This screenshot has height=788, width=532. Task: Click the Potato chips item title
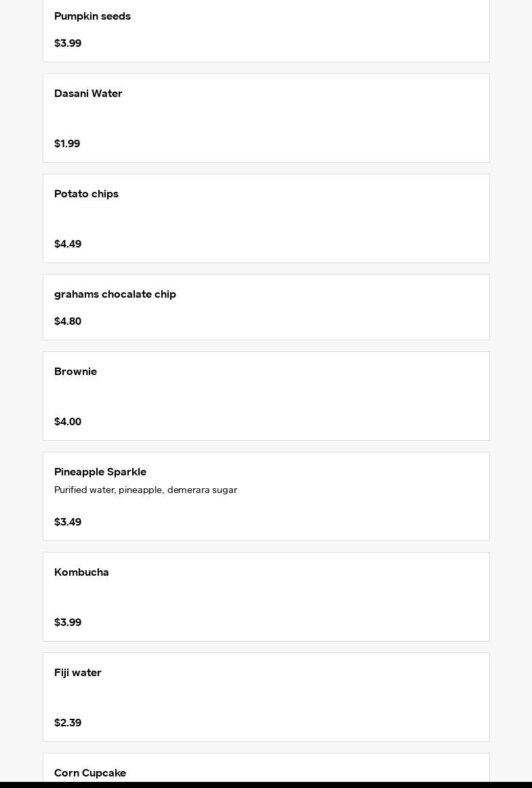(x=86, y=194)
